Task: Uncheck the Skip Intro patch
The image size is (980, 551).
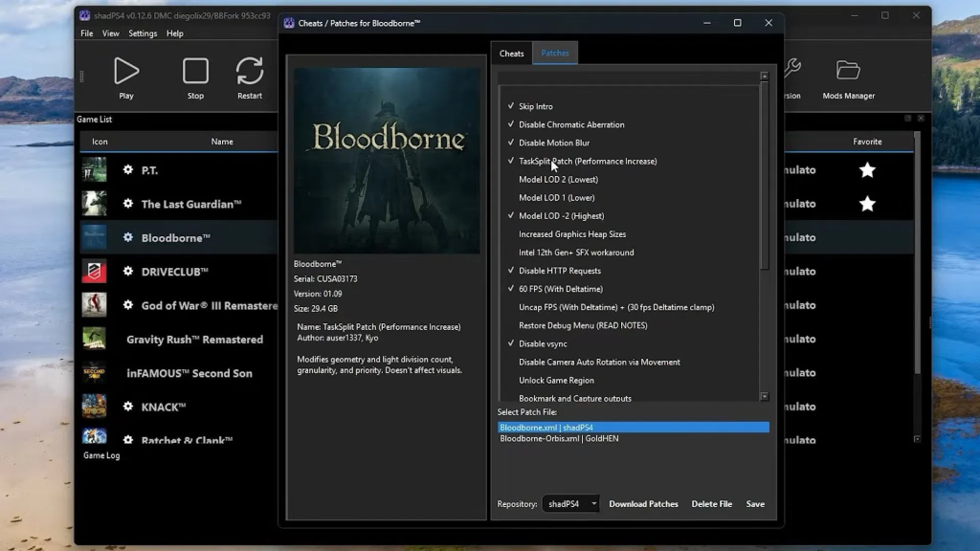Action: 511,106
